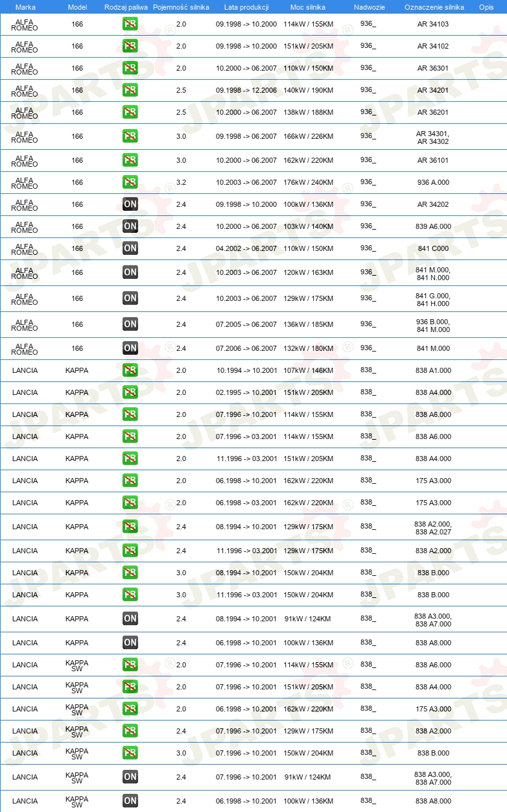
Task: Click ON icon in KAPPA SW 838 A8.000 row
Action: point(130,802)
